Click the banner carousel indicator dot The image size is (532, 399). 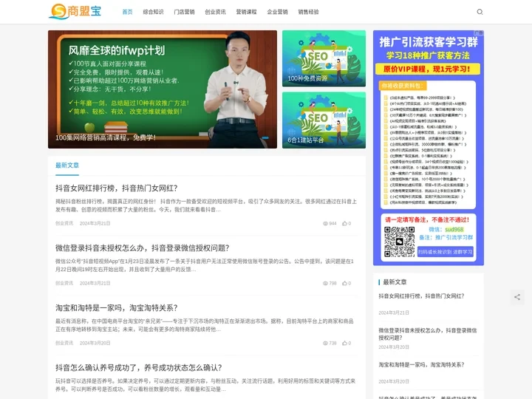(265, 137)
